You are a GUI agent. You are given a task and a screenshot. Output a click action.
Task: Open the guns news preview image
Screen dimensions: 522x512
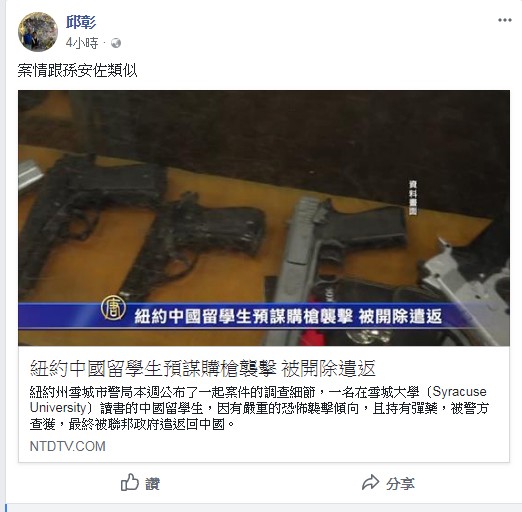(264, 218)
